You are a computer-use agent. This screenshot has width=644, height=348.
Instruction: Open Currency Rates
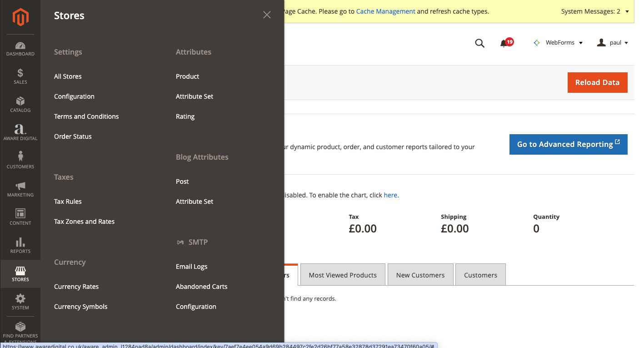pyautogui.click(x=76, y=287)
